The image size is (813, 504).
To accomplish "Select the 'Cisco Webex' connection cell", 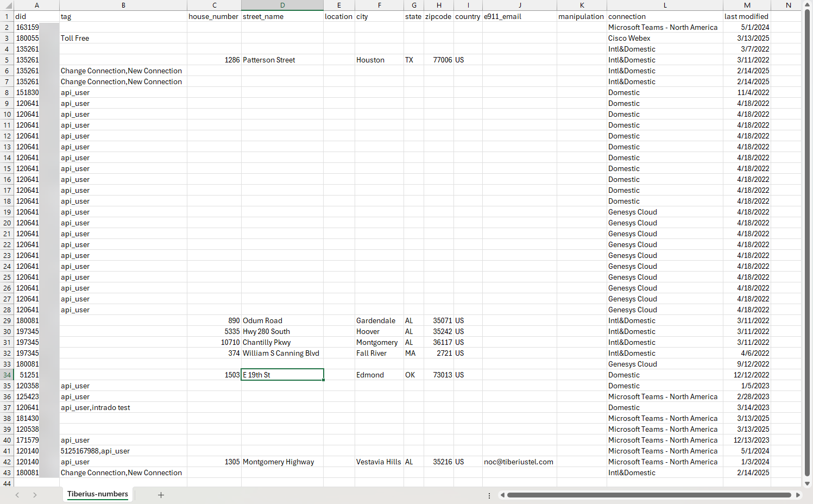I will coord(665,38).
